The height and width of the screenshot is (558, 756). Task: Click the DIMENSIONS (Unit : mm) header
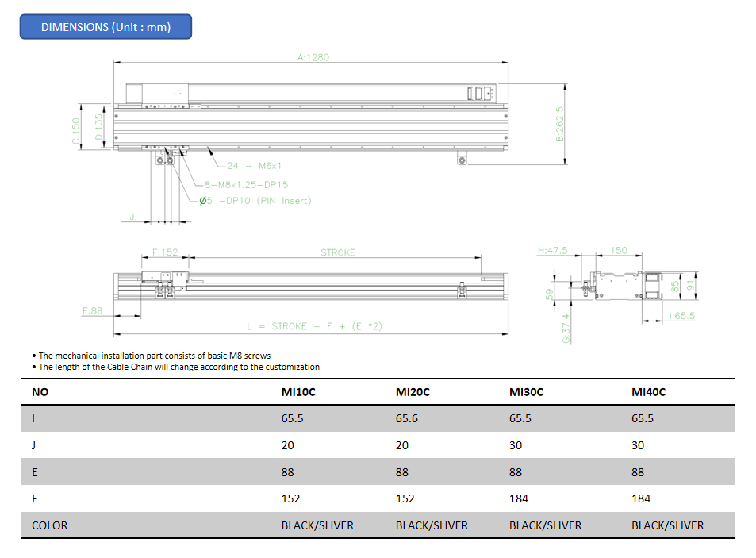tap(106, 27)
